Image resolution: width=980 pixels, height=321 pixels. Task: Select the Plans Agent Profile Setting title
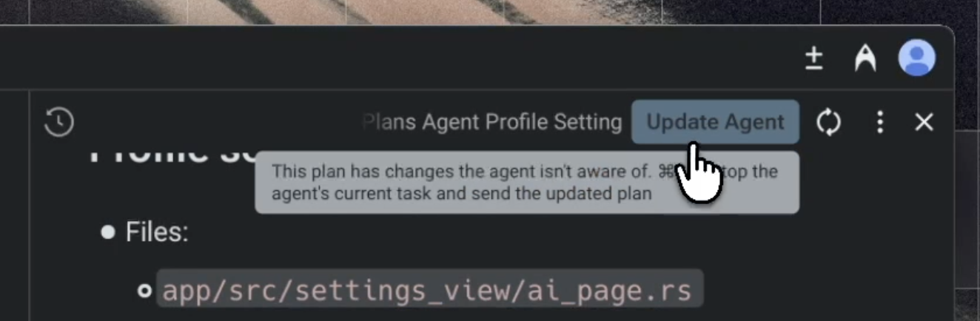click(493, 122)
